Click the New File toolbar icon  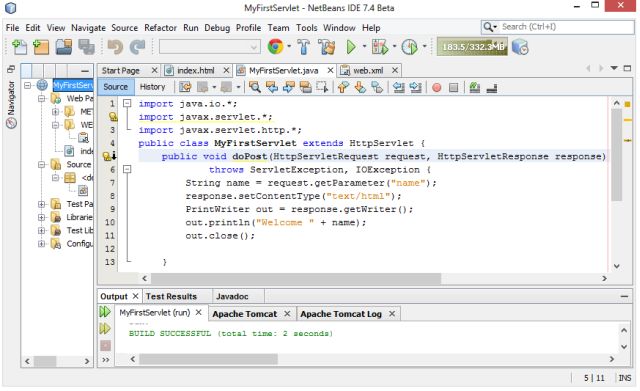[19, 47]
